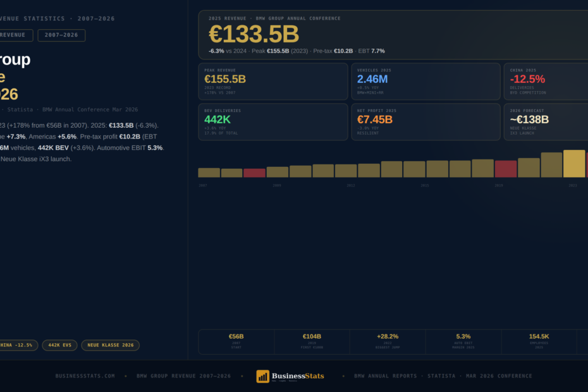This screenshot has height=392, width=588.
Task: Select the 2007–2026 outlined tag badge
Action: pos(61,35)
